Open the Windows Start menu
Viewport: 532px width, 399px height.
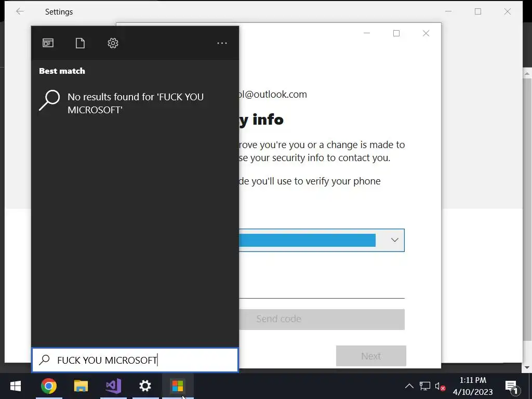click(x=16, y=386)
